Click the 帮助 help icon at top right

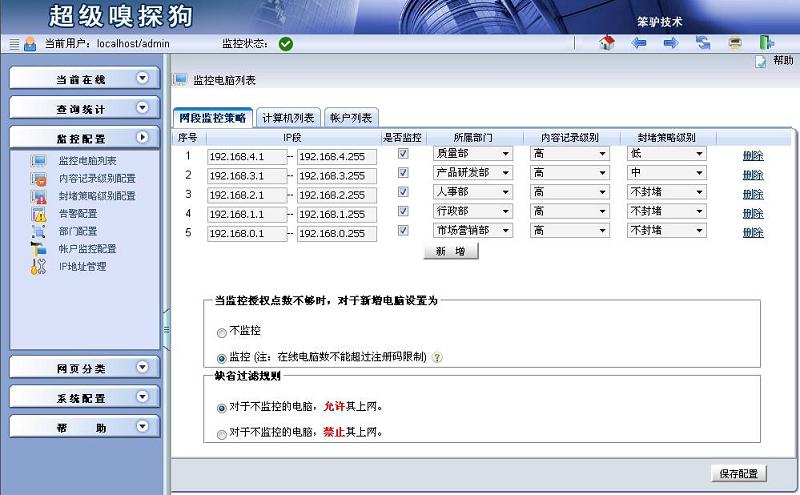tap(761, 61)
